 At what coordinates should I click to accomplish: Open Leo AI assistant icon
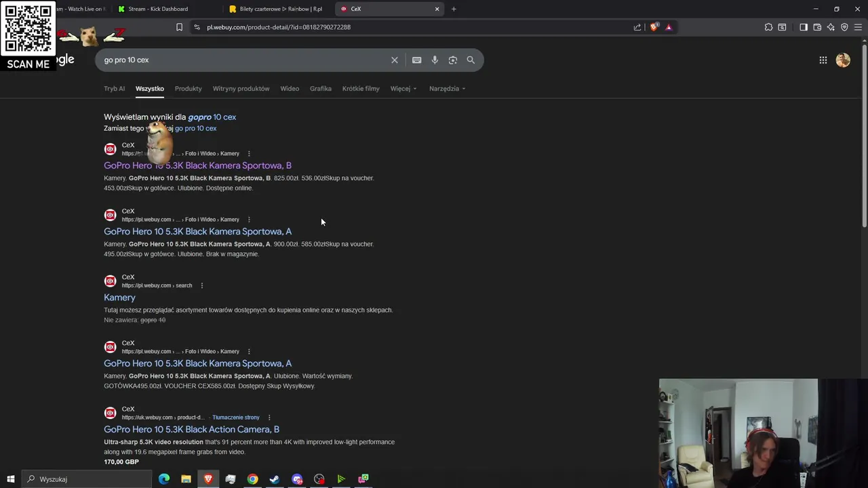[x=831, y=27]
